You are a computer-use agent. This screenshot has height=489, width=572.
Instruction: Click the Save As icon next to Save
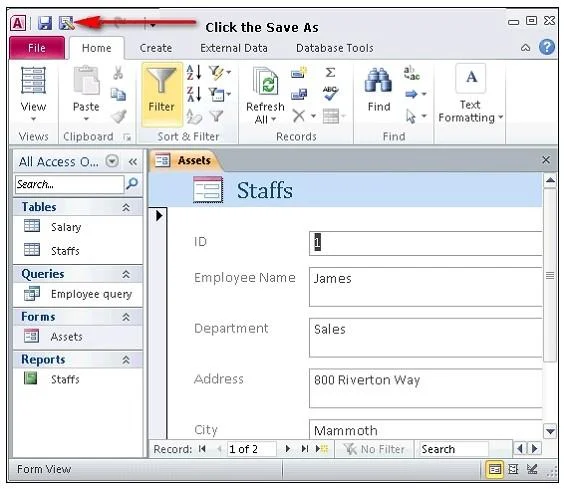[67, 23]
